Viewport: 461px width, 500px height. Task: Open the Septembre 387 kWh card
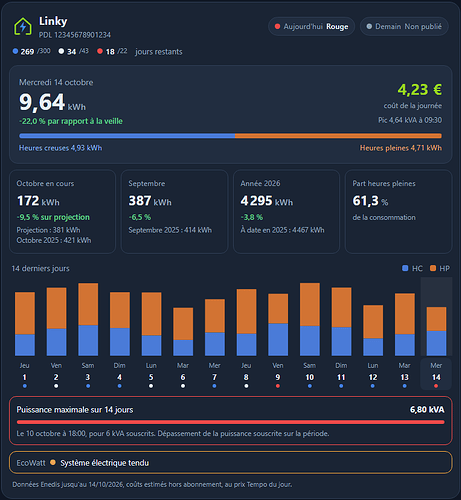coord(174,212)
